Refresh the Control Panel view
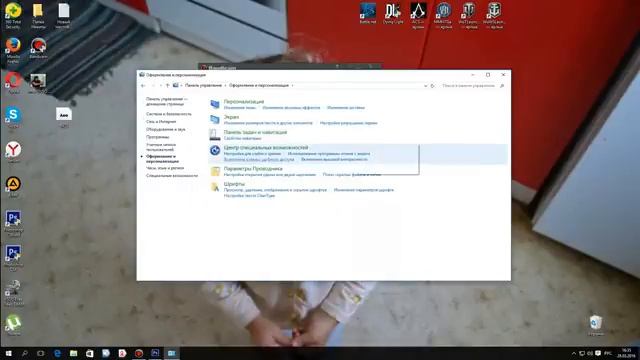Screen dimensions: 640x360 coord(433,86)
